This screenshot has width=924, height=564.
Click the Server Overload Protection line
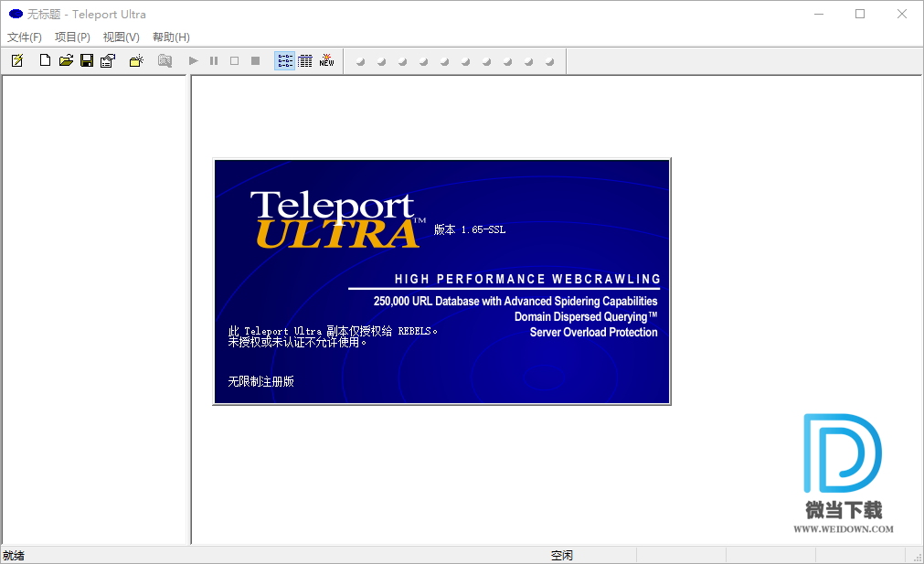point(593,333)
